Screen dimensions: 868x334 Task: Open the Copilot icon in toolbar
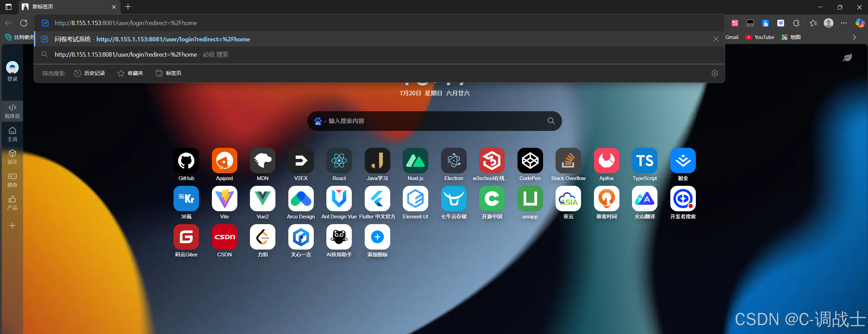tap(860, 23)
